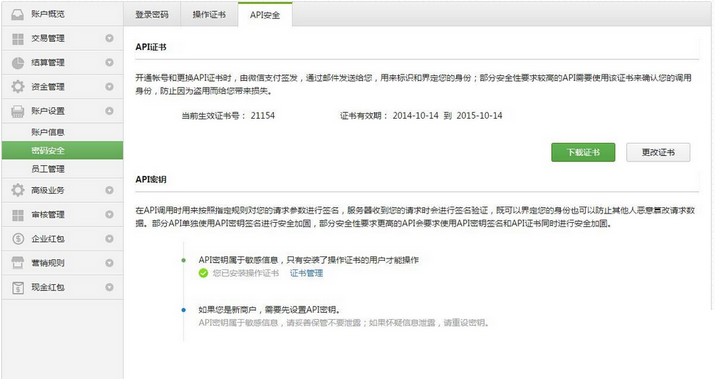
Task: Expand the 审核管理 dropdown arrow
Action: coord(109,214)
